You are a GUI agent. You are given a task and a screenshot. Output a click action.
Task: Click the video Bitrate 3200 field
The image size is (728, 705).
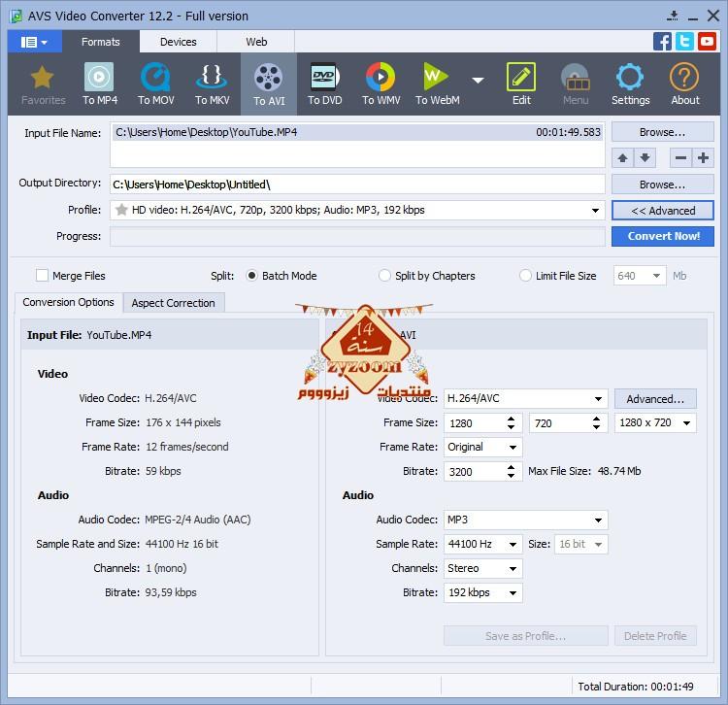[482, 471]
